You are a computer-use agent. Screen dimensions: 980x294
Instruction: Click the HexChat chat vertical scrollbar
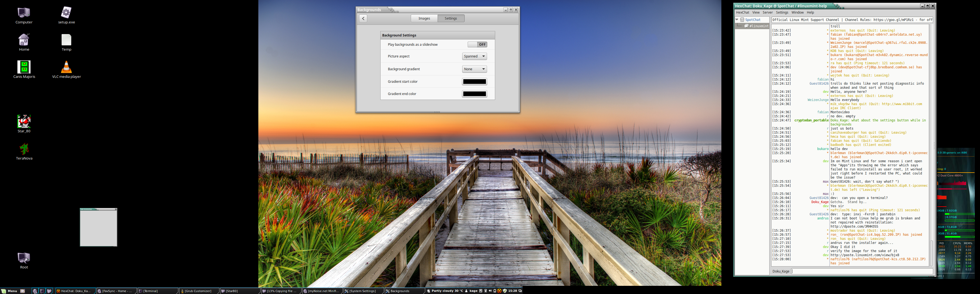pos(931,253)
